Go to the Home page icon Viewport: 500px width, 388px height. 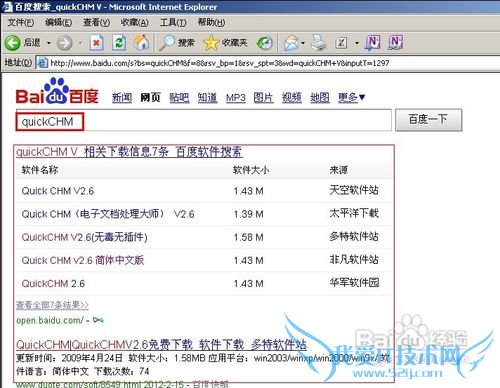point(142,43)
